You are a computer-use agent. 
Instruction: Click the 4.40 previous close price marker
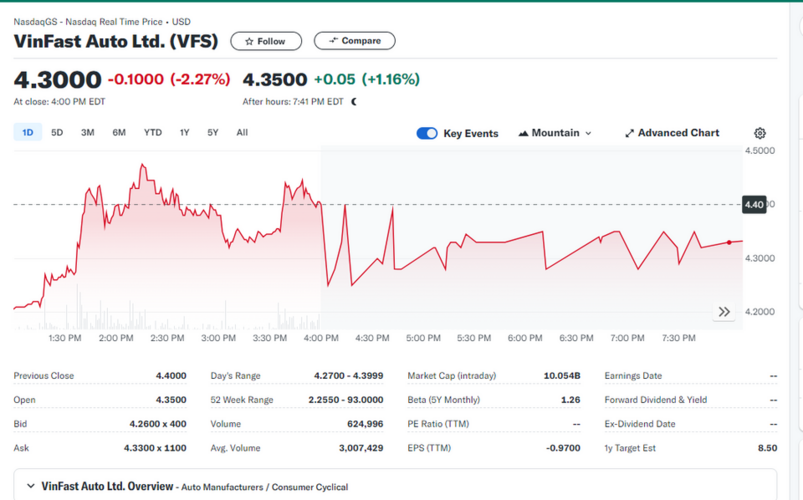754,204
